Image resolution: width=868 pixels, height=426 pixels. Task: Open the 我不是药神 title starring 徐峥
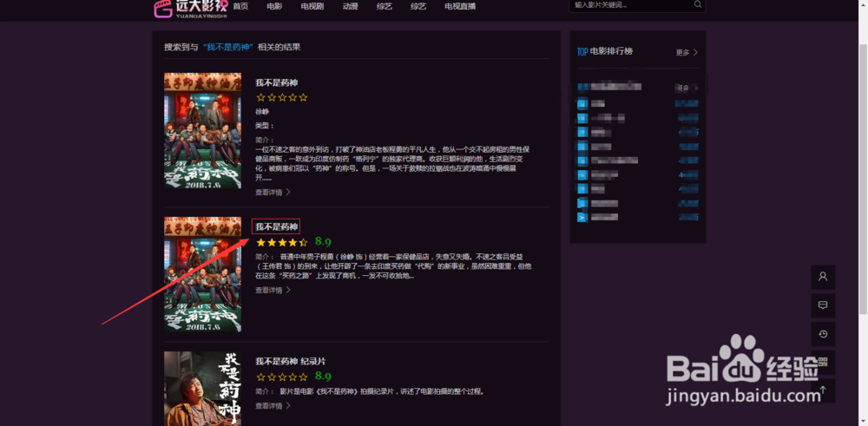coord(276,83)
